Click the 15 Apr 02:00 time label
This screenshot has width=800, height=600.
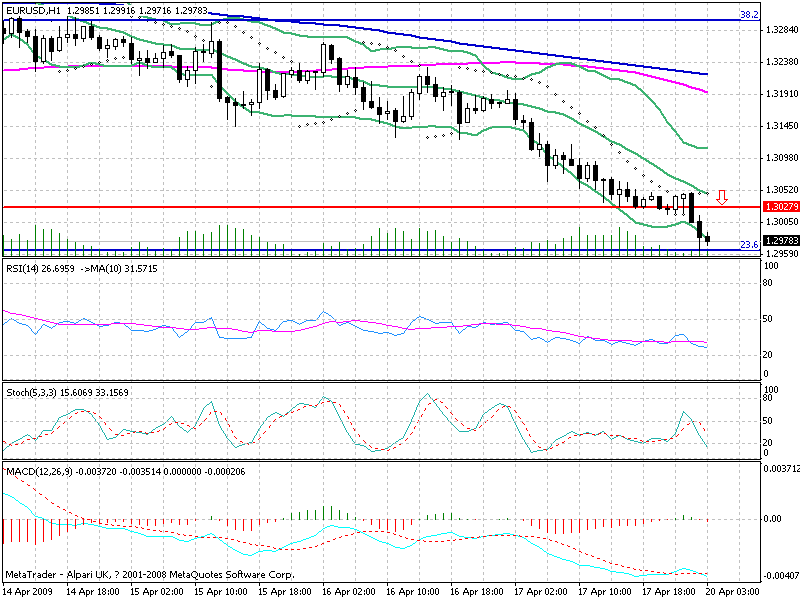pyautogui.click(x=157, y=592)
